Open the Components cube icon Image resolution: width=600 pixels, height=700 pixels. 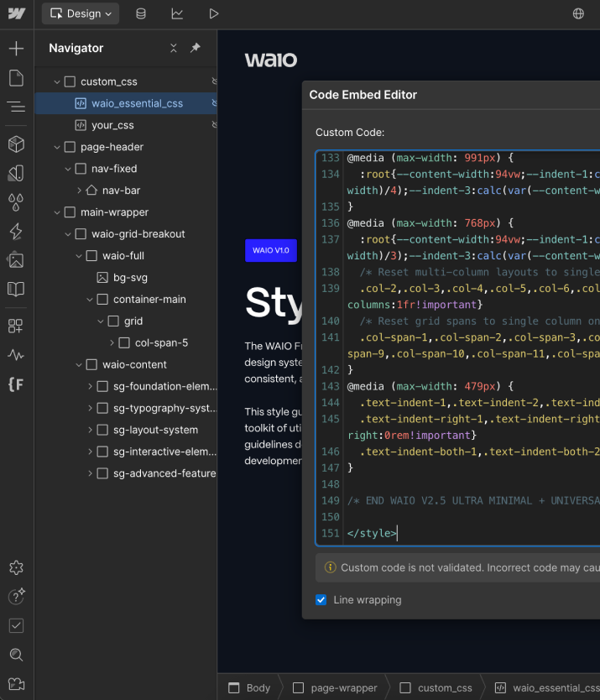tap(16, 144)
